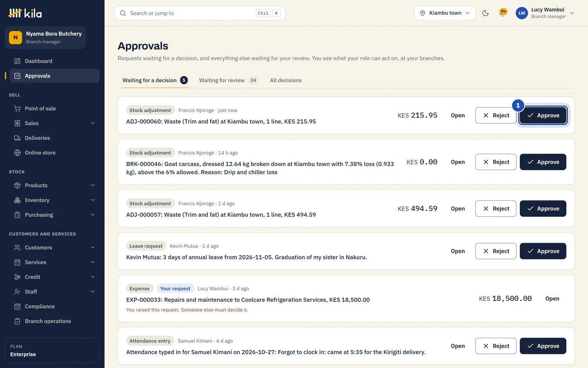Viewport: 588px width, 368px height.
Task: Click the Enterprise plan card
Action: 52,350
